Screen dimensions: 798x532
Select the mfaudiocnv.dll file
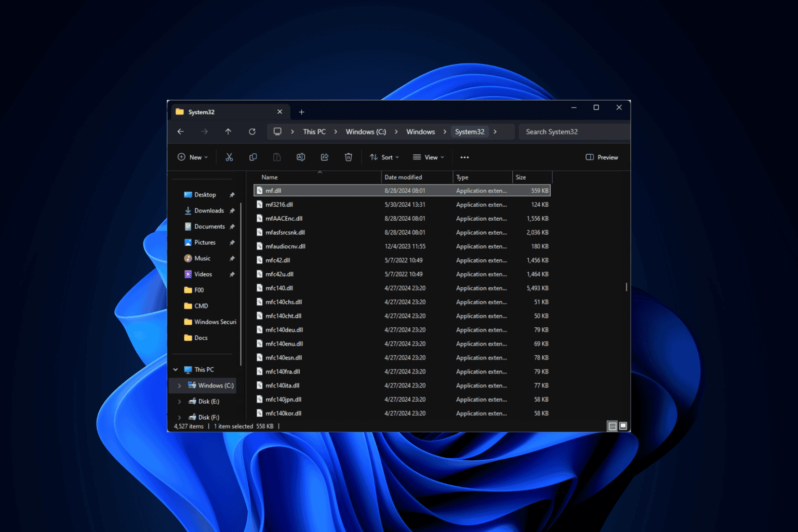(402, 247)
